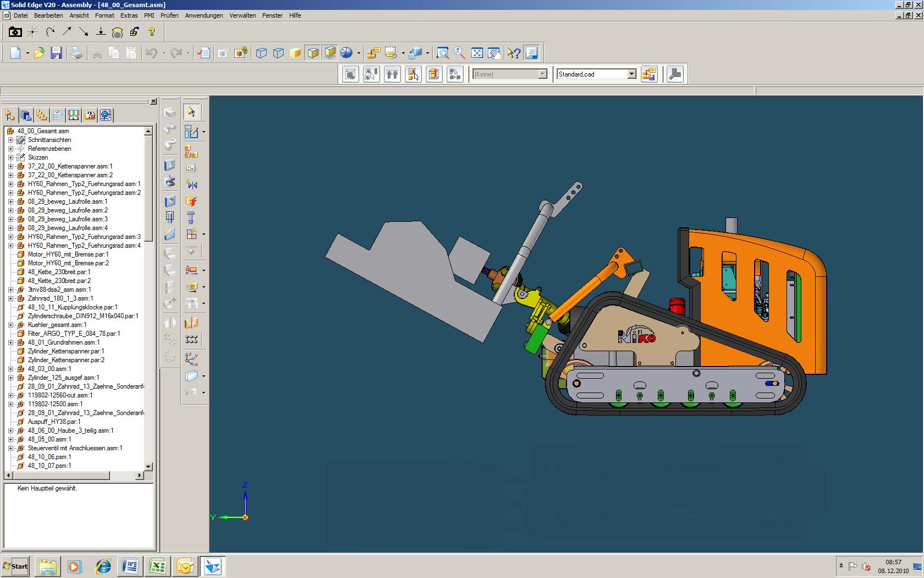Click the Print icon in toolbar

[x=76, y=53]
